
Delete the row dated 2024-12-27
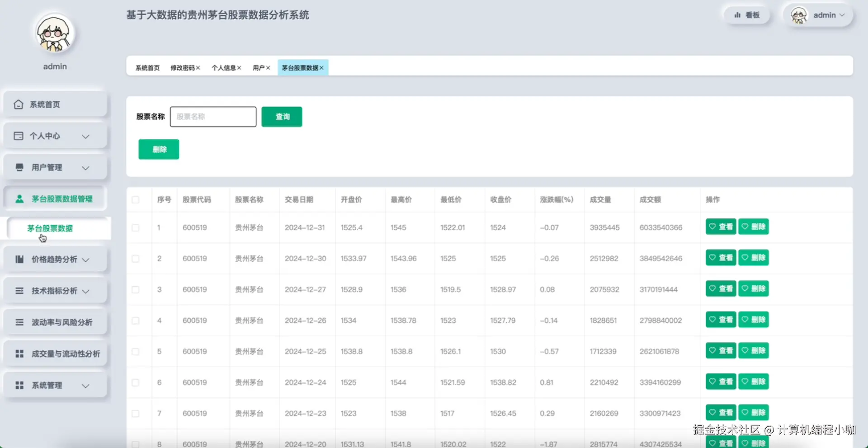(x=754, y=288)
